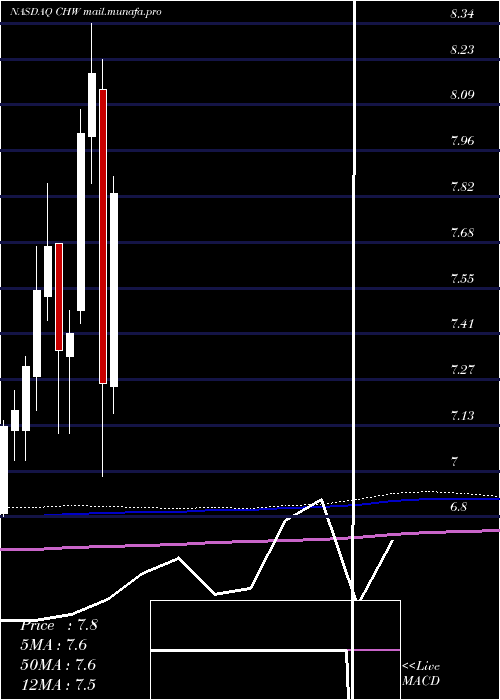Click the 'NASDAQ CHW mail.munafa.pro' chart title
Image resolution: width=500 pixels, height=700 pixels.
point(85,12)
